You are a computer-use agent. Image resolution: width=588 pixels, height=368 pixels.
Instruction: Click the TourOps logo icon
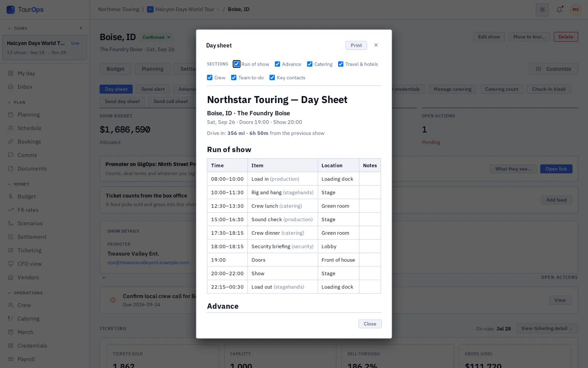[11, 10]
